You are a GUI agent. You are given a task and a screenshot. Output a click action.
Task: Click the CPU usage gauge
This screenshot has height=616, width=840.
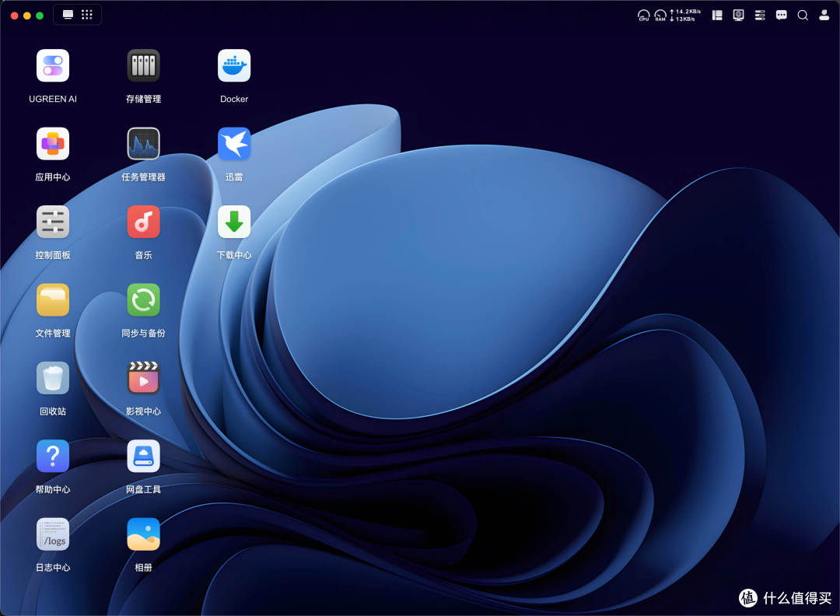click(x=643, y=16)
